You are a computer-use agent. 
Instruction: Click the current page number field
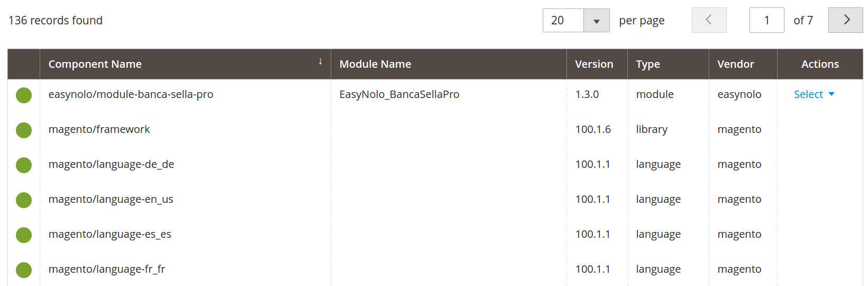pyautogui.click(x=766, y=20)
